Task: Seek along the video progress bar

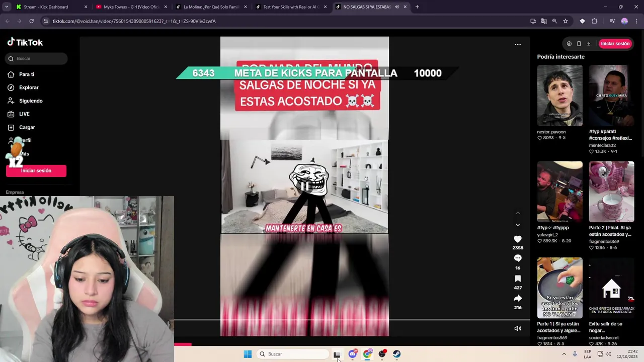Action: click(x=352, y=320)
